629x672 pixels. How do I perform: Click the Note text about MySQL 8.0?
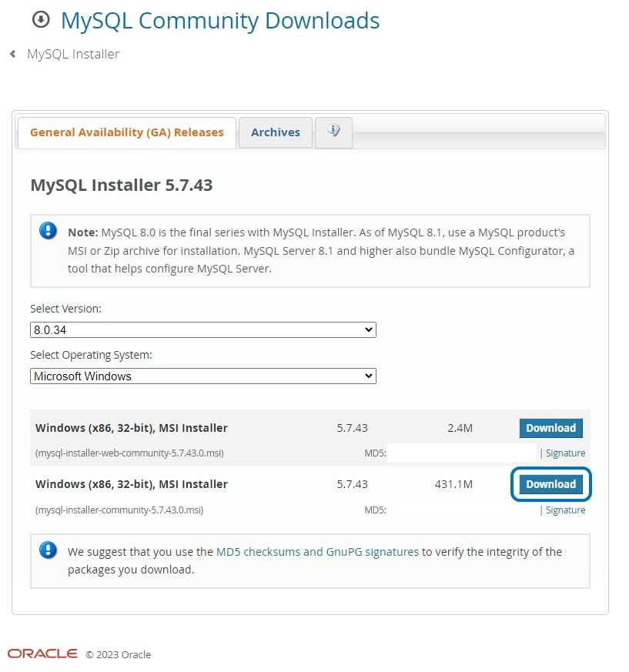321,250
